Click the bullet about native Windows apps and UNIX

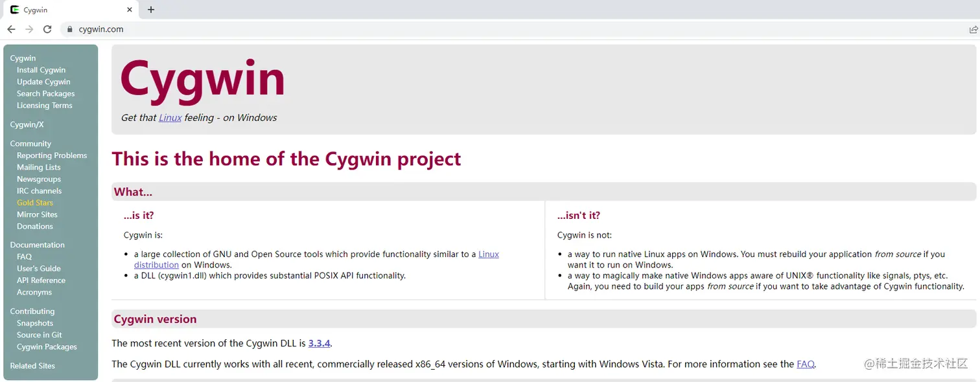point(765,281)
